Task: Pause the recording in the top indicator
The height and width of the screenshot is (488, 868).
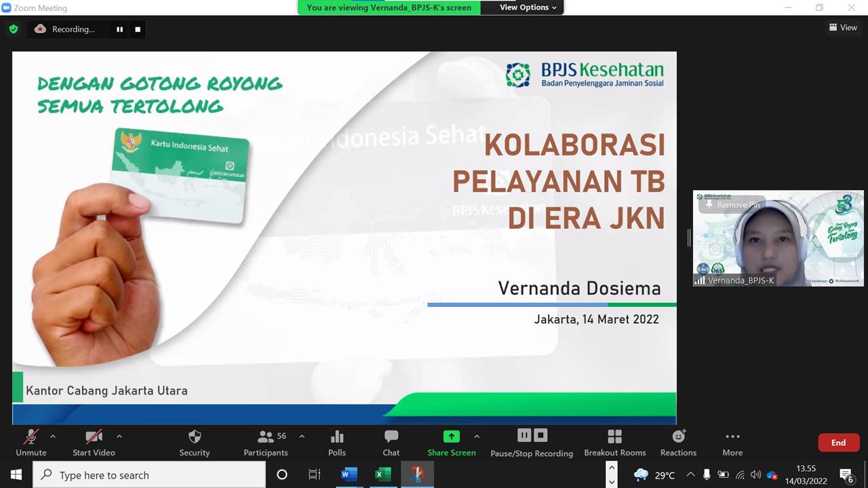Action: (119, 29)
